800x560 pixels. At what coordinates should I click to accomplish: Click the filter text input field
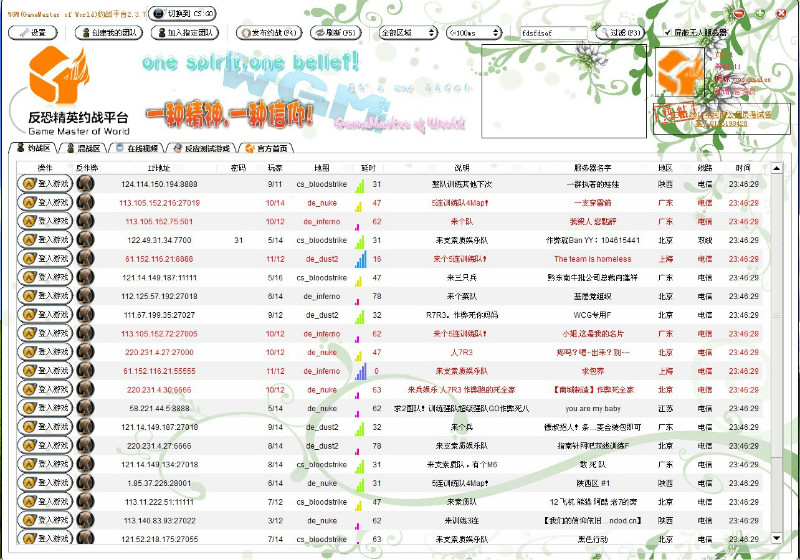coord(553,33)
